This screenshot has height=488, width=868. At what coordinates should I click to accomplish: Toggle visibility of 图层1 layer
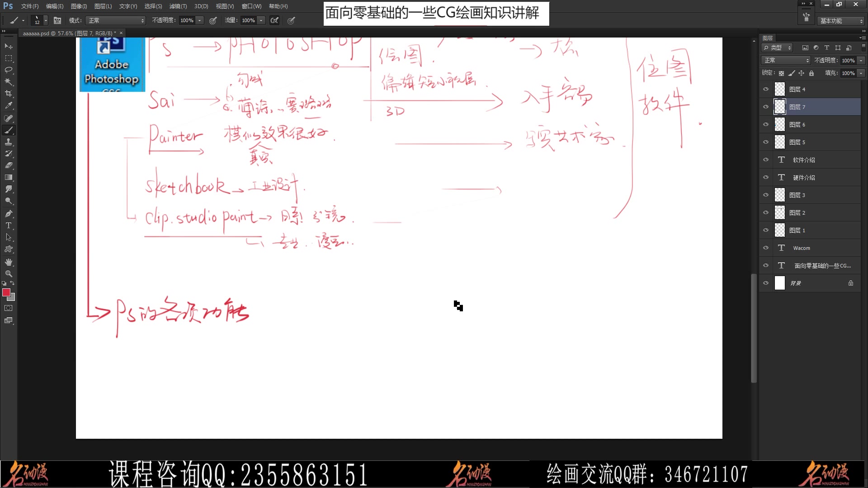tap(765, 230)
